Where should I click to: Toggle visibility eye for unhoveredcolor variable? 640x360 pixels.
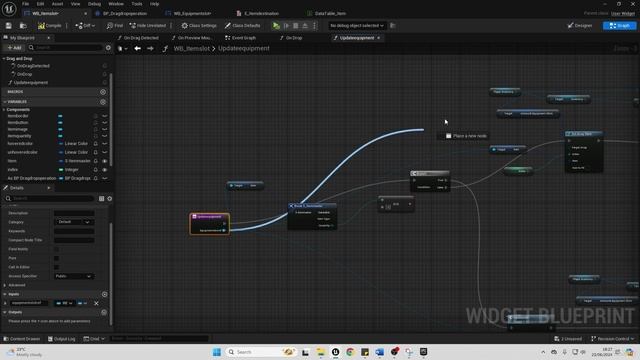104,152
